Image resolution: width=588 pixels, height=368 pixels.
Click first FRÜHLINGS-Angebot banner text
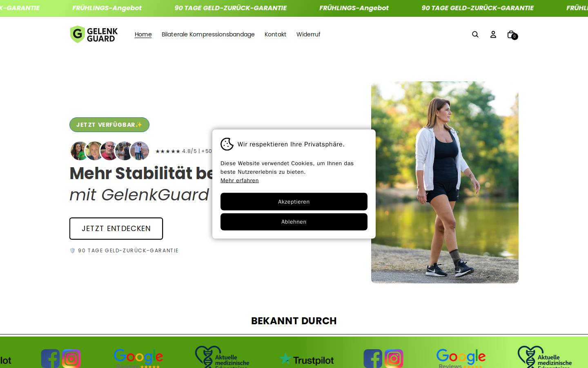click(107, 8)
